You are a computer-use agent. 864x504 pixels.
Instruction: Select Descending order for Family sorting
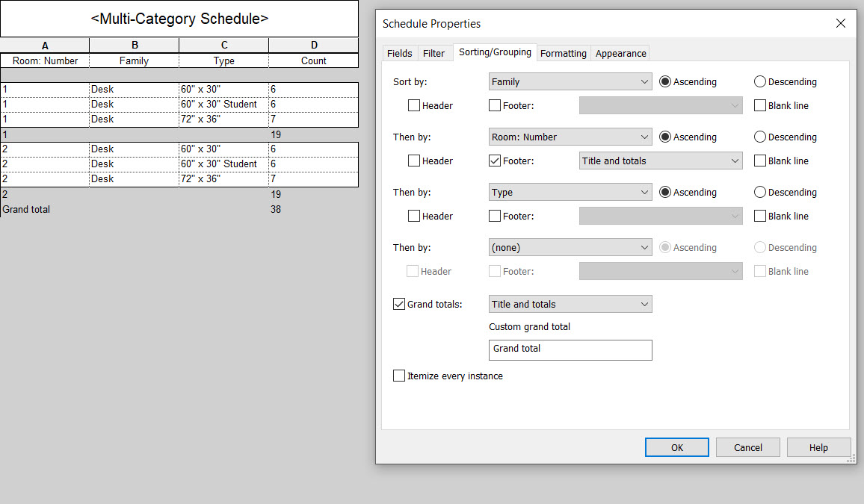pyautogui.click(x=760, y=81)
